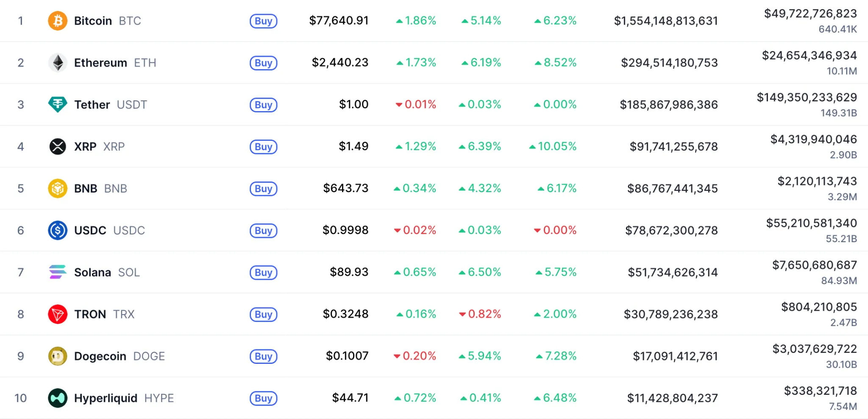Image resolution: width=868 pixels, height=419 pixels.
Task: Click the Ethereum diamond logo icon
Action: (x=58, y=63)
